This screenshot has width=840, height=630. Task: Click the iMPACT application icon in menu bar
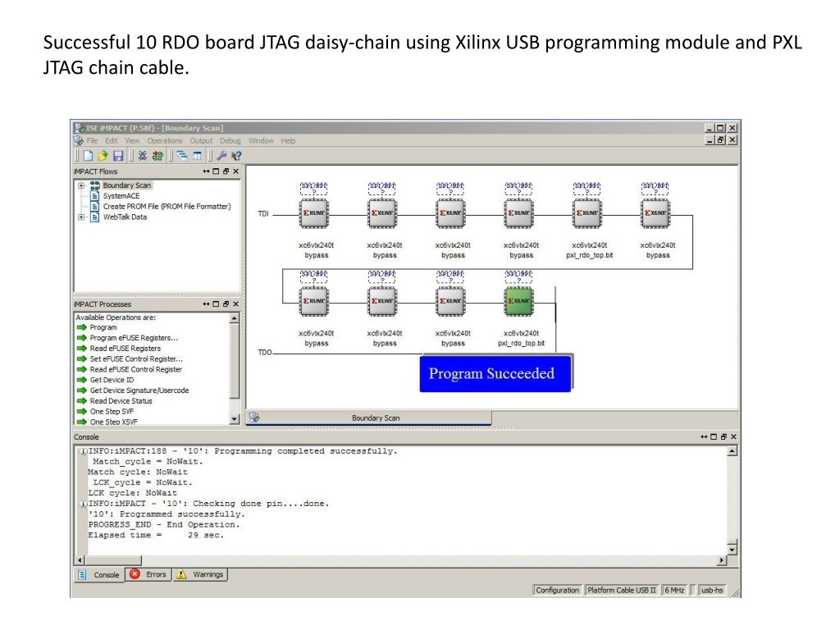coord(79,141)
